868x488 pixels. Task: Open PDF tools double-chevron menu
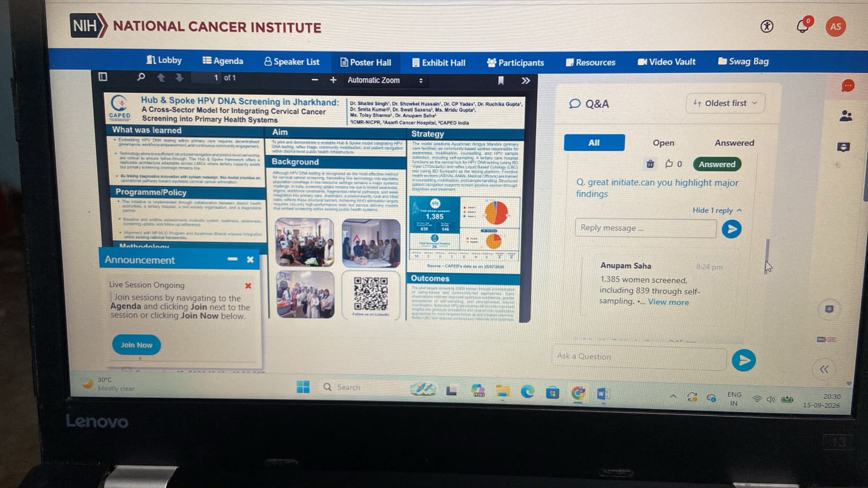click(x=525, y=81)
